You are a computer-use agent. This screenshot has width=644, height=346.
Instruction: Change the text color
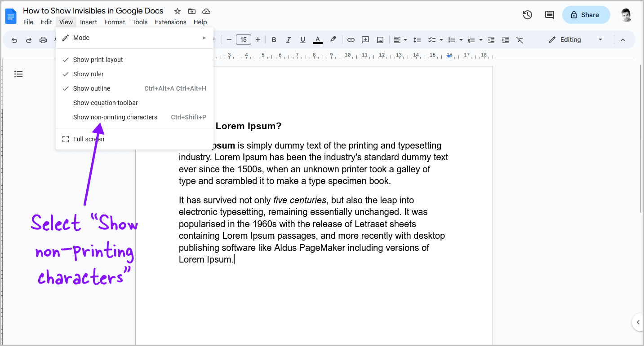point(318,39)
